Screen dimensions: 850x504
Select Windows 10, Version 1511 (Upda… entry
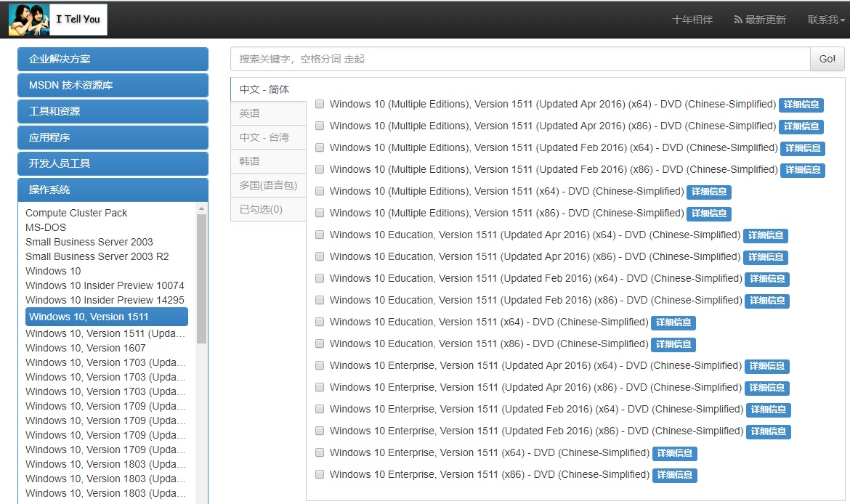[105, 333]
